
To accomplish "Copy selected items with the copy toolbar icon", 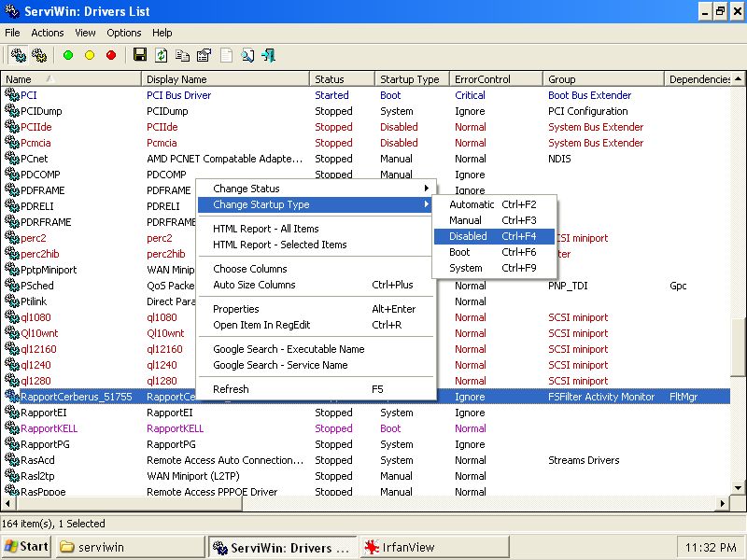I will point(182,55).
